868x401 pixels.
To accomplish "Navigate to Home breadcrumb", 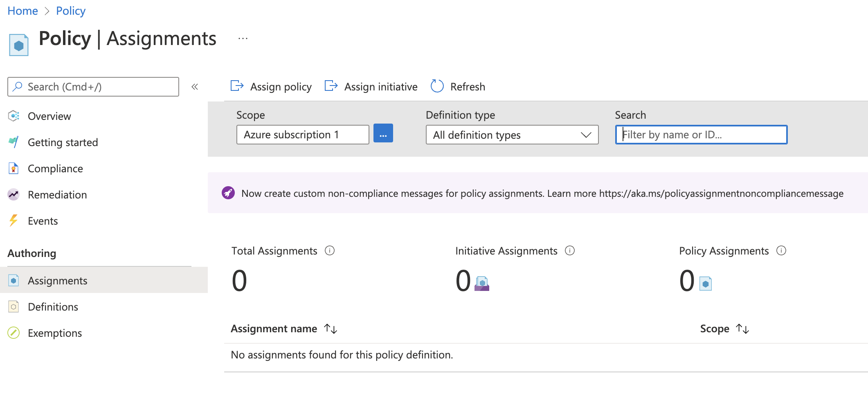I will [x=22, y=11].
